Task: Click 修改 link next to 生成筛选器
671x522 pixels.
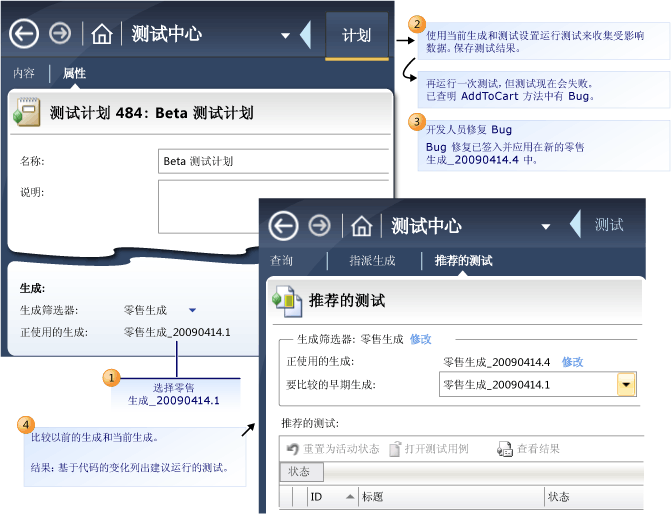Action: [x=420, y=339]
